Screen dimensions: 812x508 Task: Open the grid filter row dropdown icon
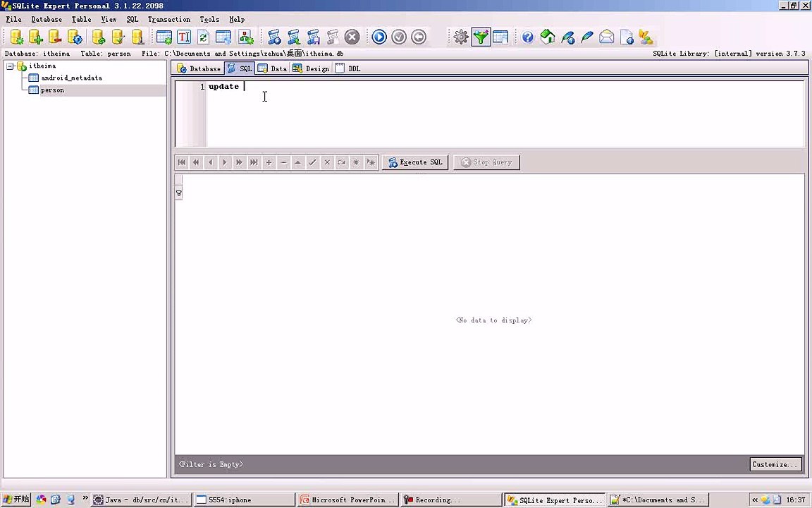tap(178, 193)
